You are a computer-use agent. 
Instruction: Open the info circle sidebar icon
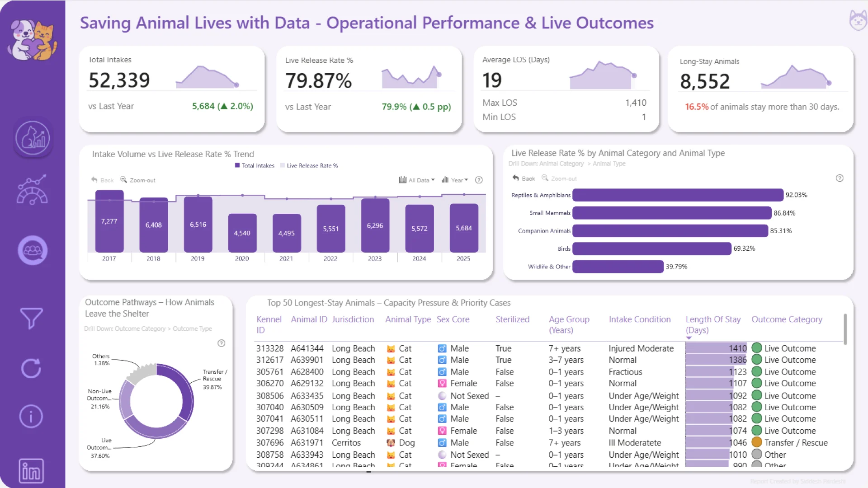coord(31,416)
